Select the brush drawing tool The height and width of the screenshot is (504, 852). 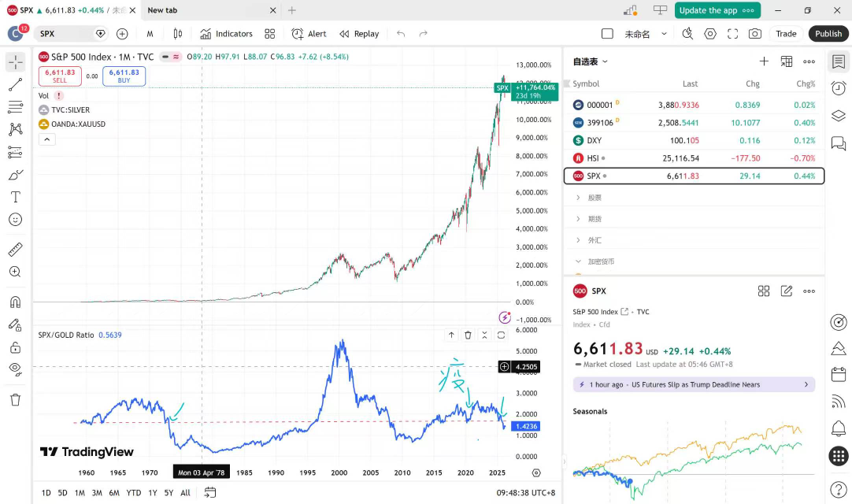[15, 175]
